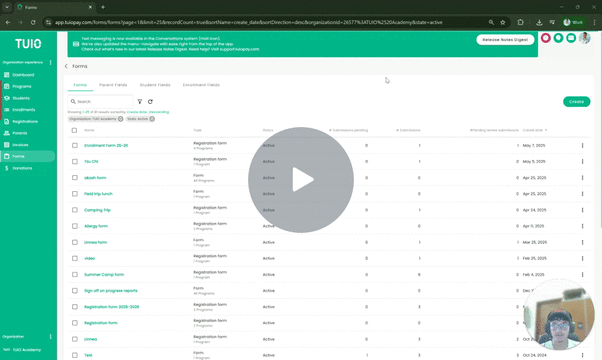The width and height of the screenshot is (602, 360).
Task: Switch to the Enrollment Fields tab
Action: coord(201,85)
